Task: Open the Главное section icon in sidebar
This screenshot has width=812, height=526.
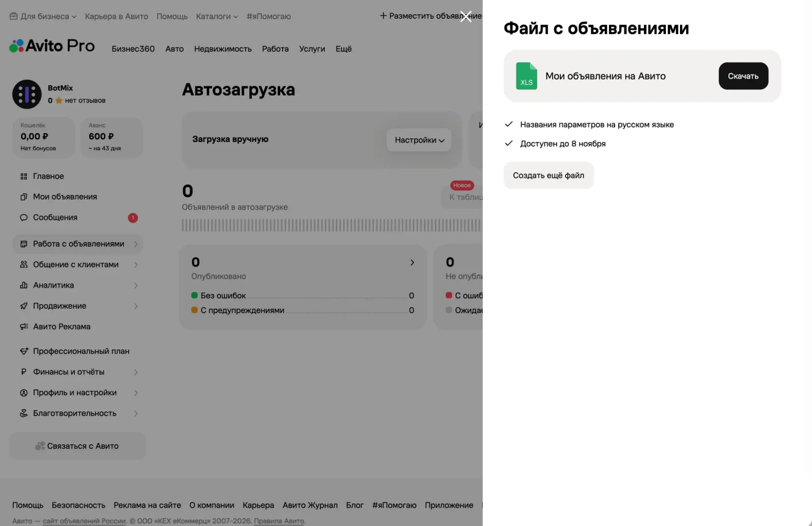Action: click(x=24, y=176)
